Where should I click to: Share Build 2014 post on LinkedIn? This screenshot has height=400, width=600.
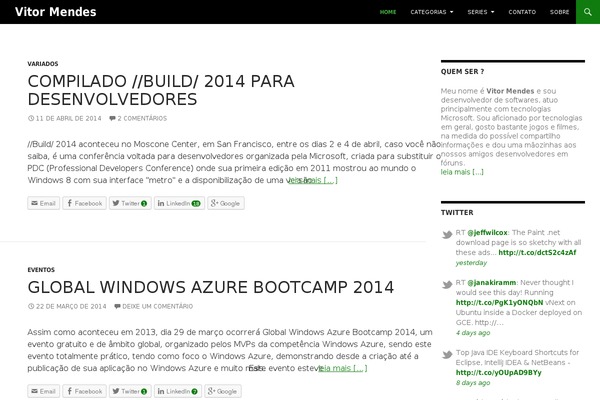coord(179,203)
